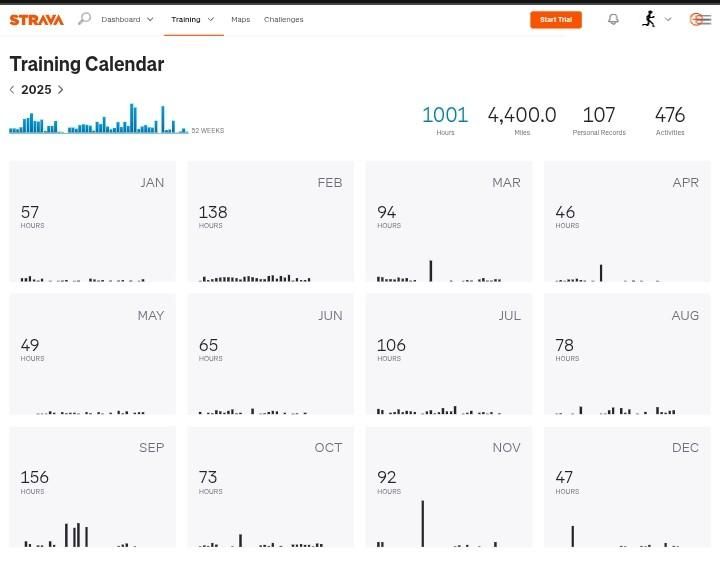Screen dimensions: 720x584
Task: Click the orange plus upload icon
Action: coord(697,19)
